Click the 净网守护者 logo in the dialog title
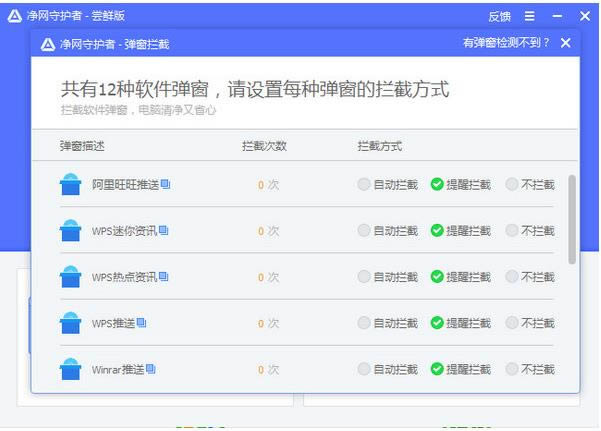The width and height of the screenshot is (601, 431). point(47,44)
